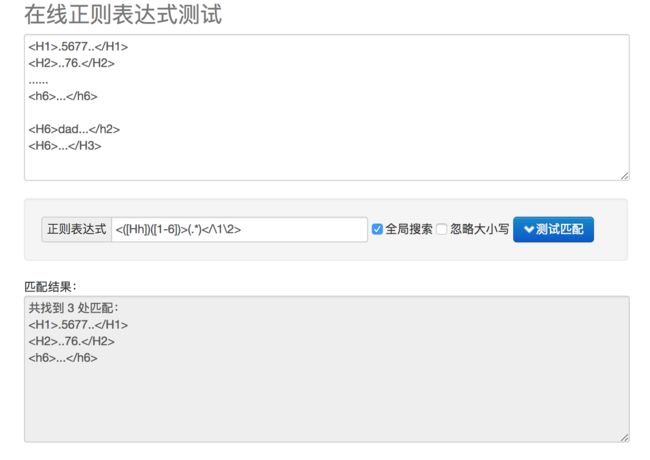Click <h6>...</h6> in the match results
This screenshot has height=460, width=650.
63,358
